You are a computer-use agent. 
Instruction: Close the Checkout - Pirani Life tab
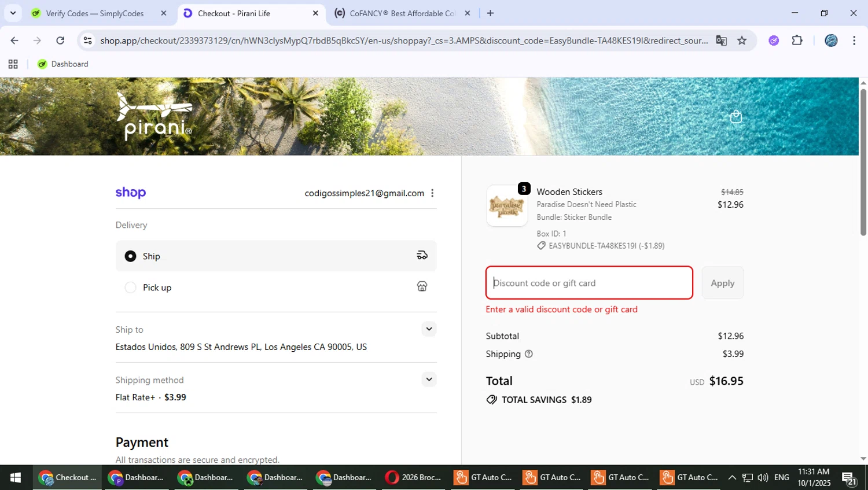(x=315, y=13)
